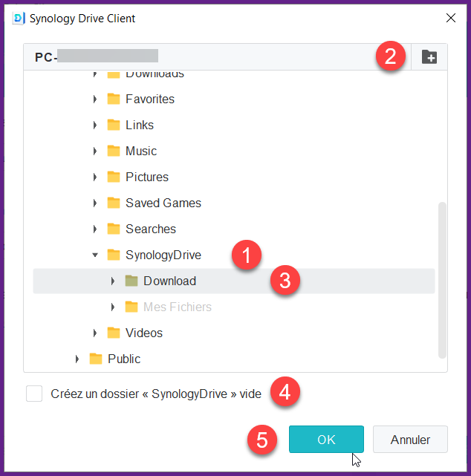The width and height of the screenshot is (471, 476).
Task: Confirm with the OK button
Action: (x=326, y=440)
